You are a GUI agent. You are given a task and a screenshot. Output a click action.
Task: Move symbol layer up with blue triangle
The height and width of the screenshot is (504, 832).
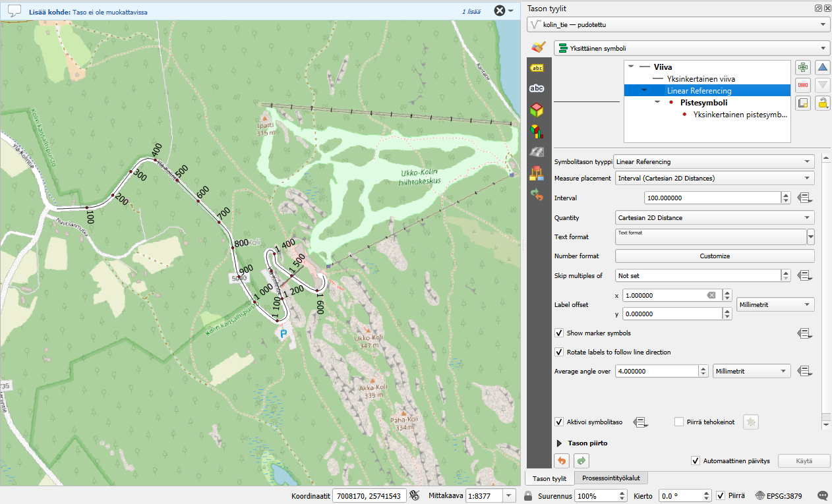click(822, 67)
